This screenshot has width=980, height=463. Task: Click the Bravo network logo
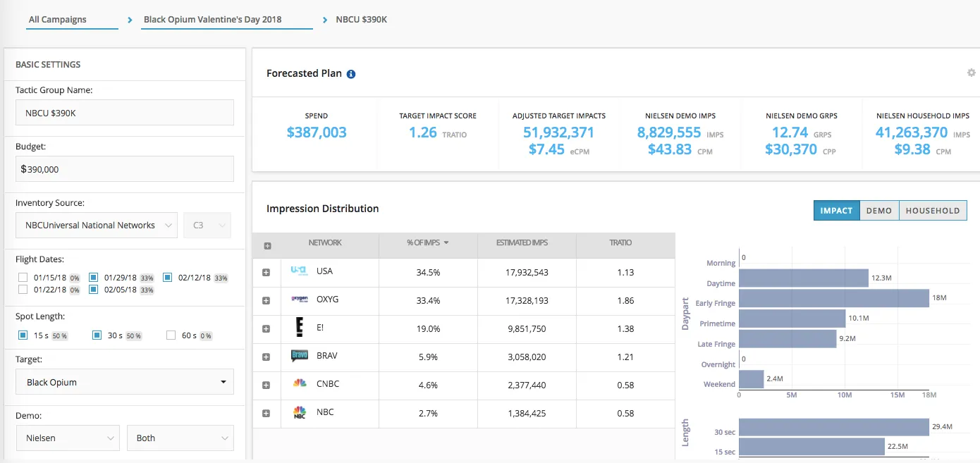pyautogui.click(x=299, y=357)
